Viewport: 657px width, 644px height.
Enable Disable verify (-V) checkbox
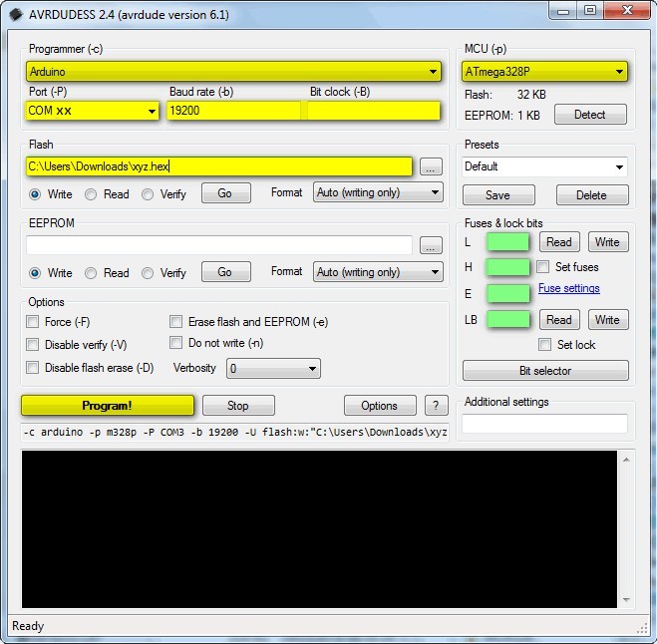[x=32, y=344]
